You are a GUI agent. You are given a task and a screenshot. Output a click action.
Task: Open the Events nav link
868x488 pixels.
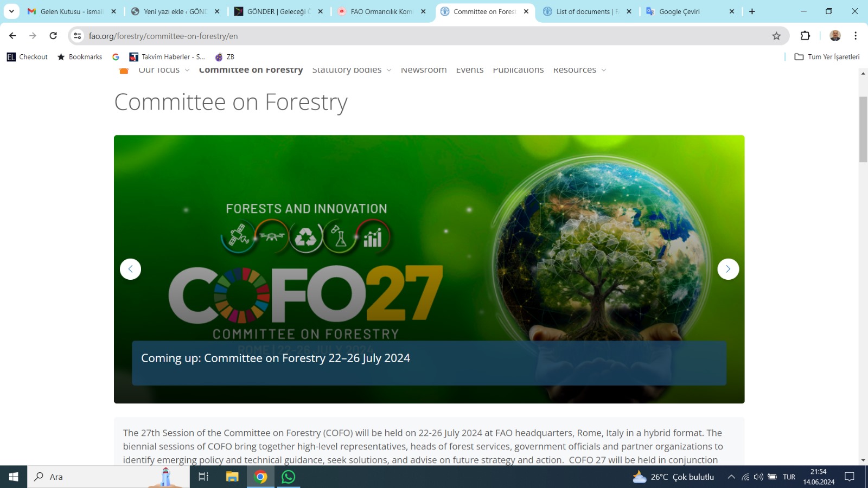click(470, 70)
